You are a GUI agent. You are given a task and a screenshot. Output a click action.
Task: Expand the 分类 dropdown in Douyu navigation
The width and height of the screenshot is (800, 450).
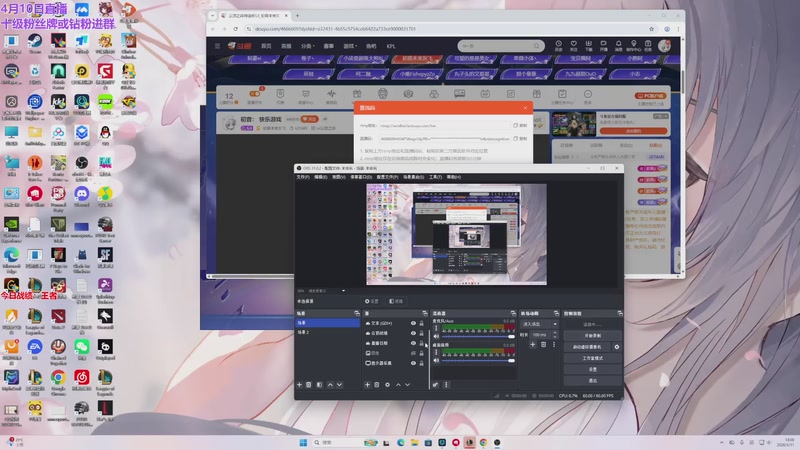(308, 46)
